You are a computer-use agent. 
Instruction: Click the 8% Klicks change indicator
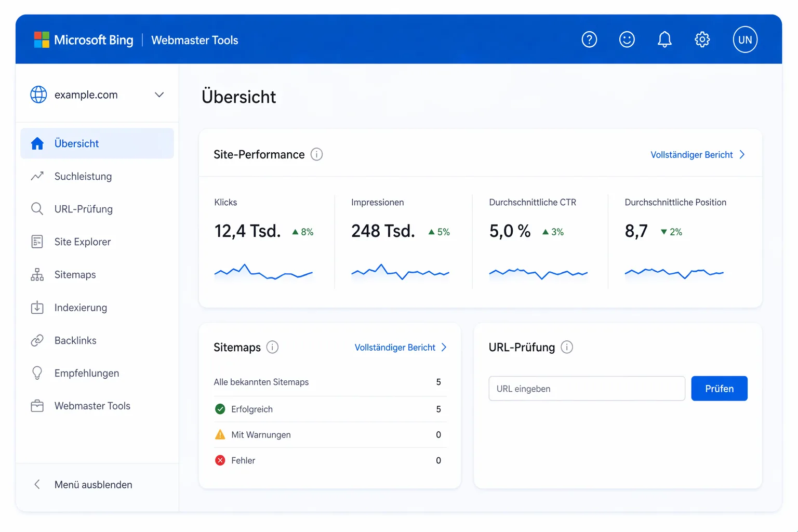point(303,232)
